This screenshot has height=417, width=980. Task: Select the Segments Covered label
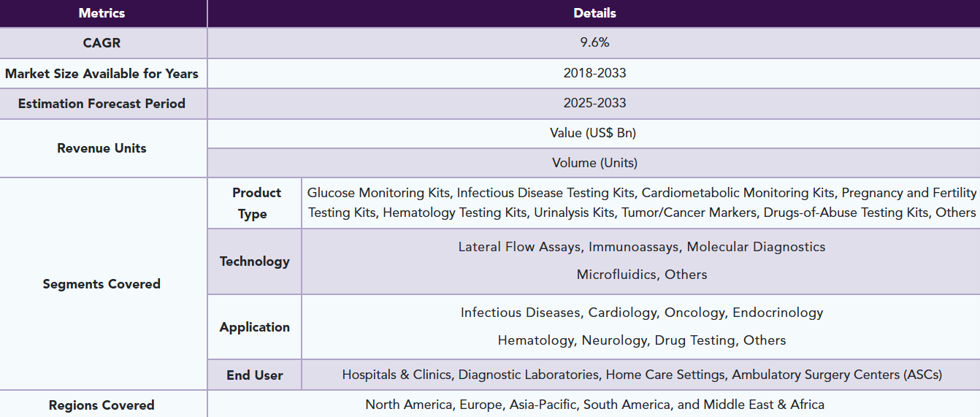[x=102, y=284]
